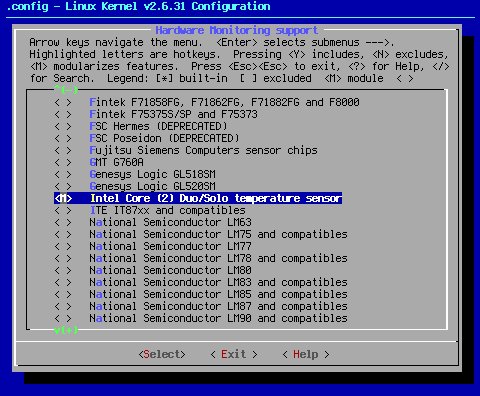Select National Semiconductor LM78 and compatibles

pos(218,258)
